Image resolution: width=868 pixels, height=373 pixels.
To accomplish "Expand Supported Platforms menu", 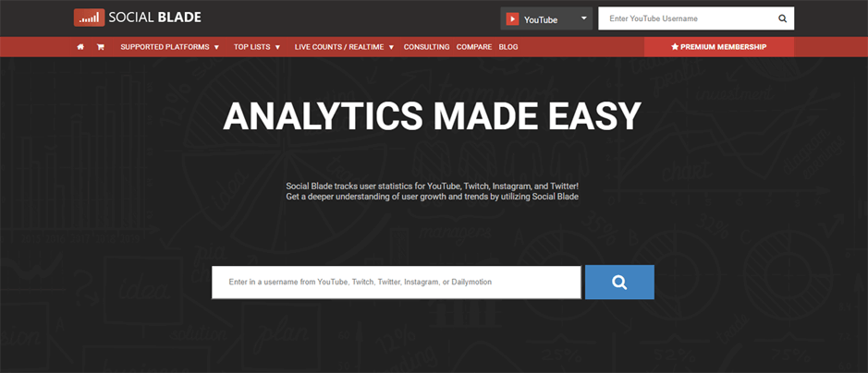I will (170, 47).
